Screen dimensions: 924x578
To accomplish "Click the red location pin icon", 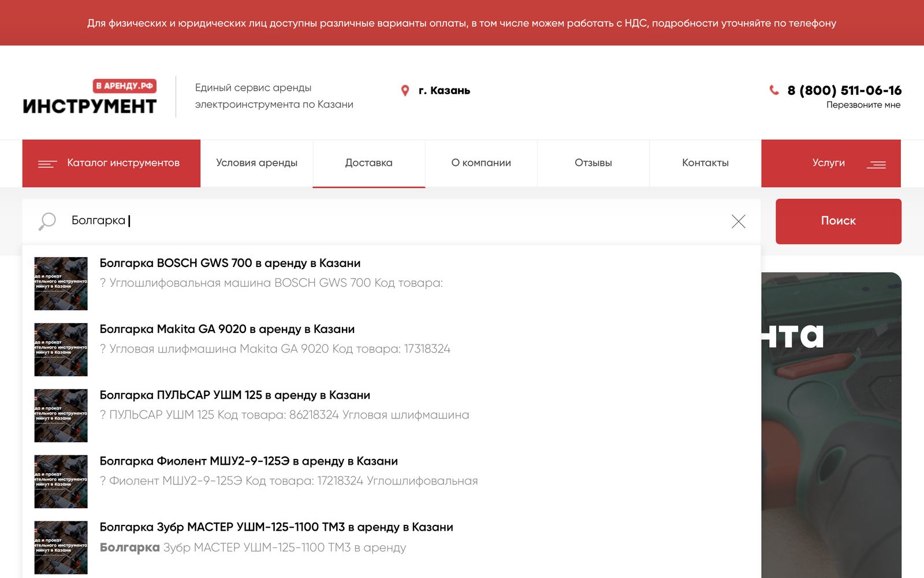I will [405, 91].
